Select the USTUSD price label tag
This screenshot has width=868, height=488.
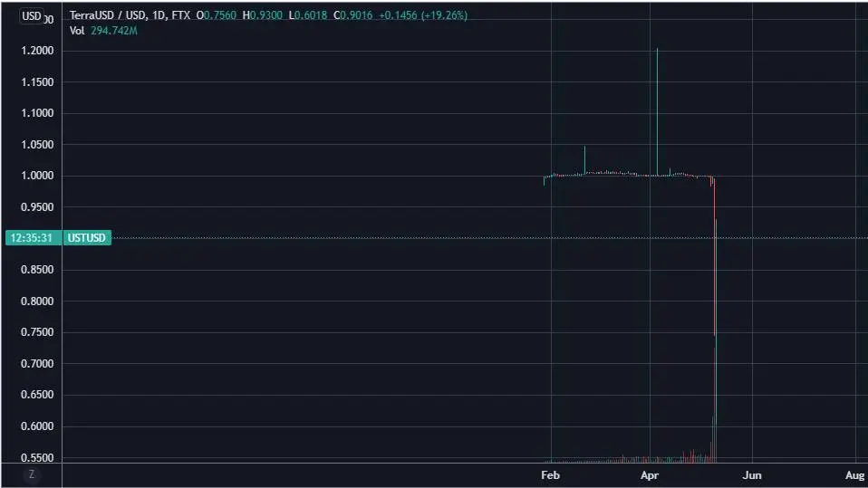[x=87, y=238]
